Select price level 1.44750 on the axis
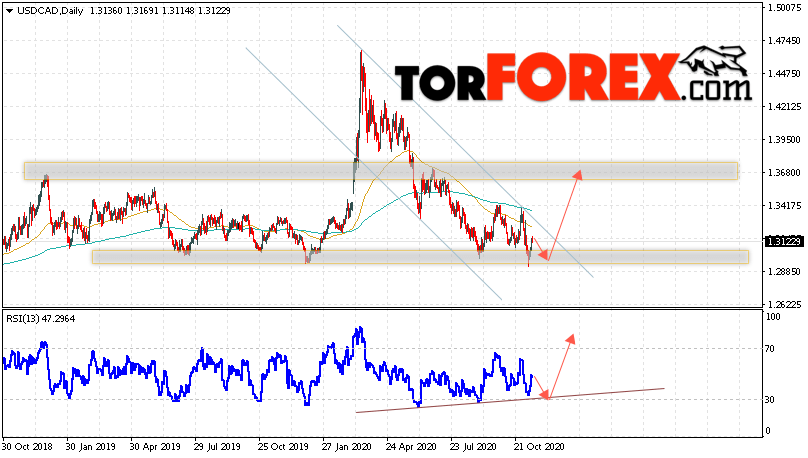Image resolution: width=808 pixels, height=458 pixels. click(784, 74)
